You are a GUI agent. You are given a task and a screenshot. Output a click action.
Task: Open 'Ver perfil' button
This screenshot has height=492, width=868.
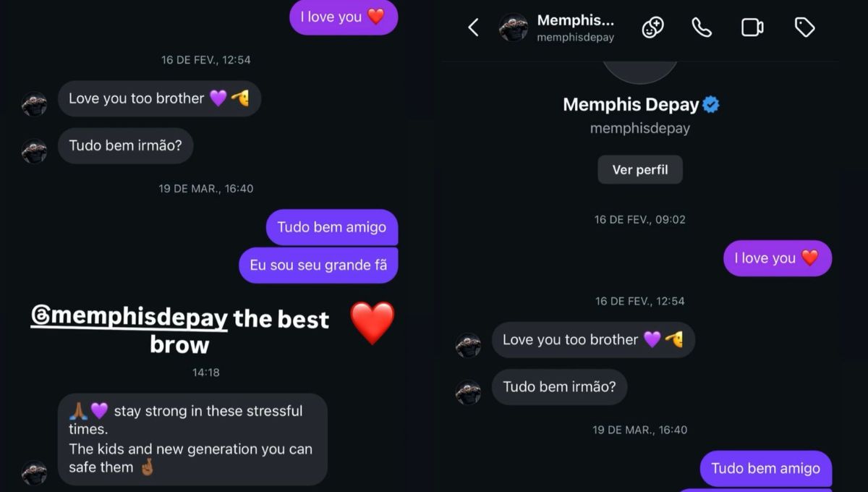(x=640, y=170)
